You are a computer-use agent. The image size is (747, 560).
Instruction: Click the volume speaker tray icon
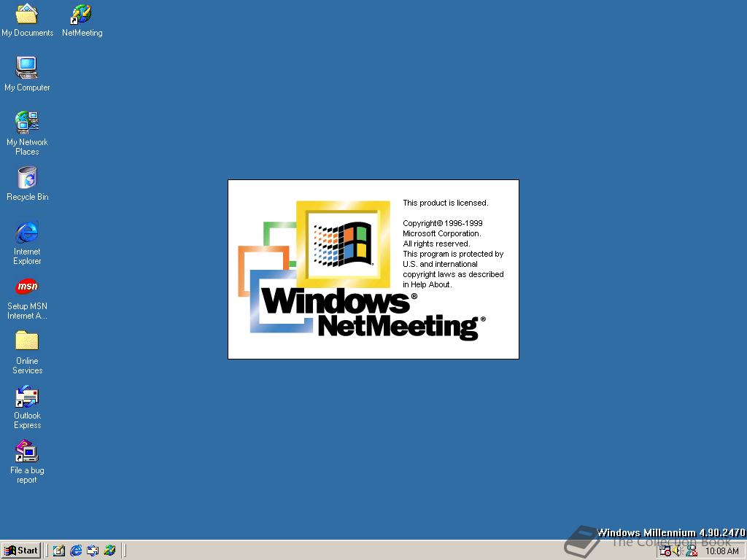point(678,551)
